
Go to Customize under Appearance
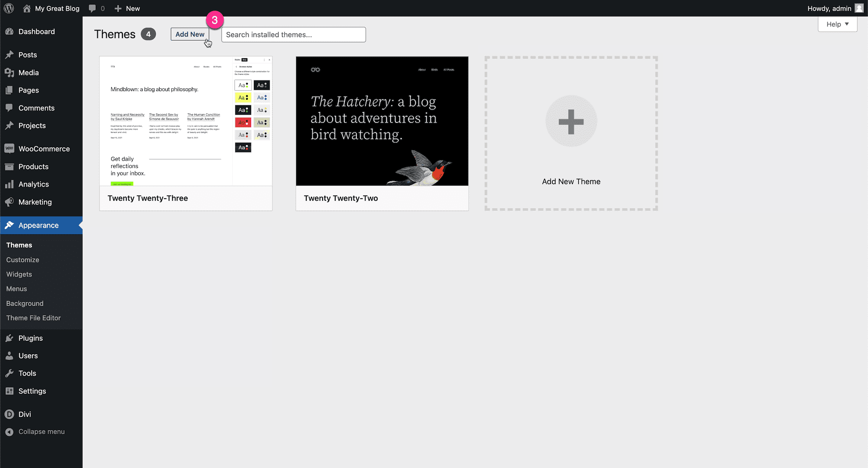pos(22,260)
